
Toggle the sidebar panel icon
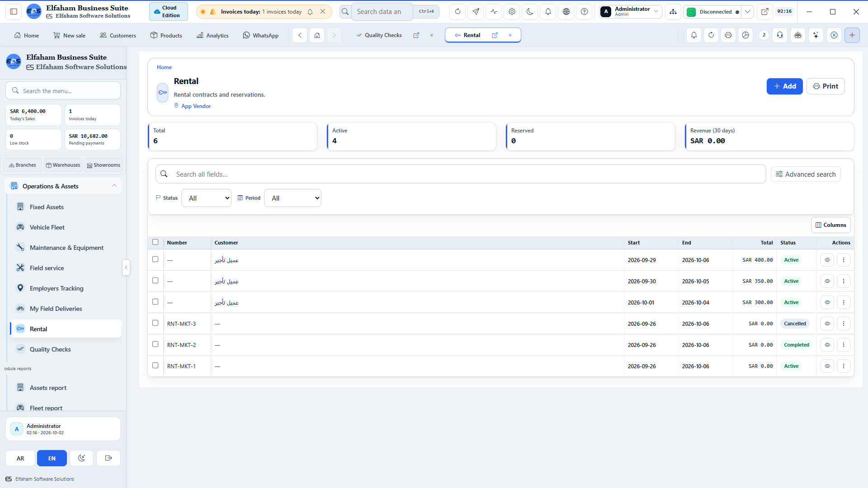(x=14, y=12)
